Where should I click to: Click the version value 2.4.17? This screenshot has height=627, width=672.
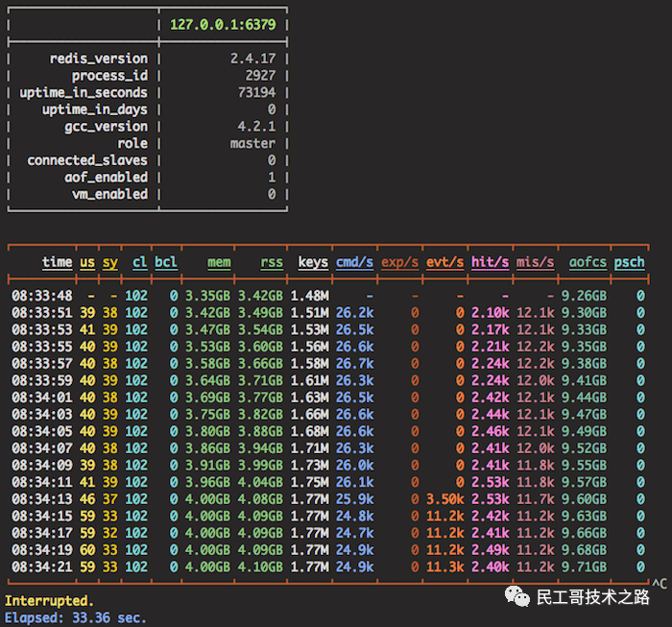(252, 59)
